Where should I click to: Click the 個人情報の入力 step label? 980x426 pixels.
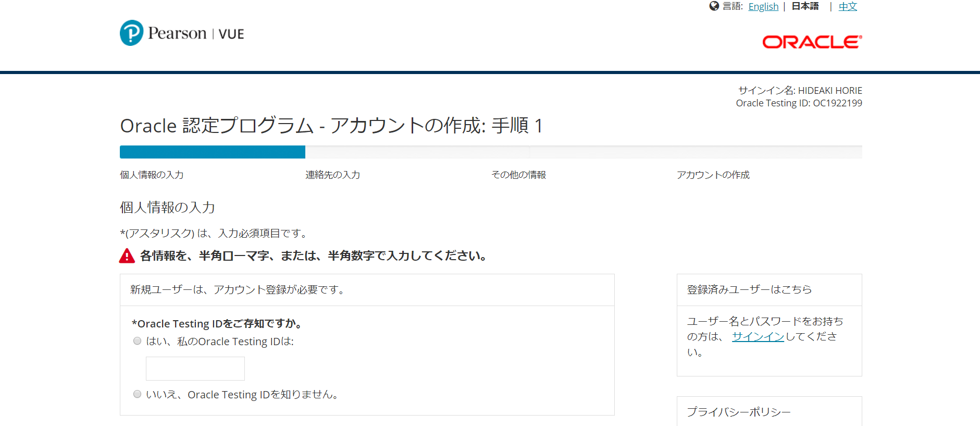pyautogui.click(x=152, y=175)
